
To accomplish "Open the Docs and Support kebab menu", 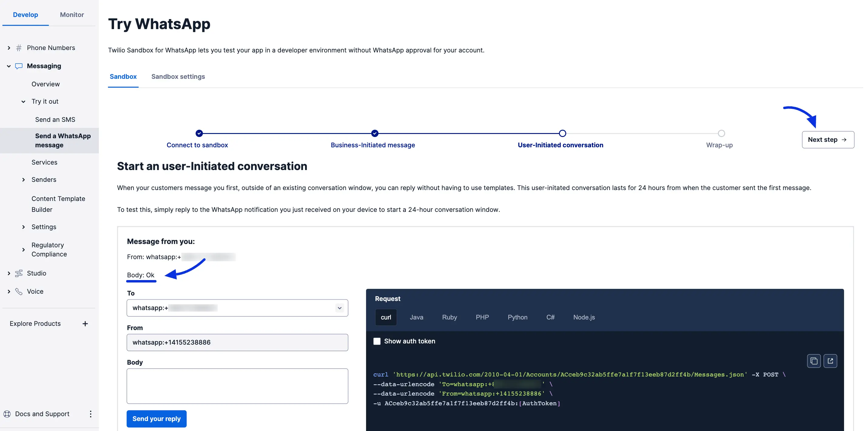I will [x=90, y=414].
